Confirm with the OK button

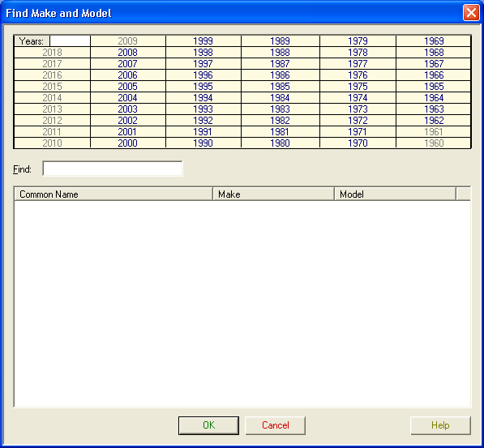tap(208, 425)
